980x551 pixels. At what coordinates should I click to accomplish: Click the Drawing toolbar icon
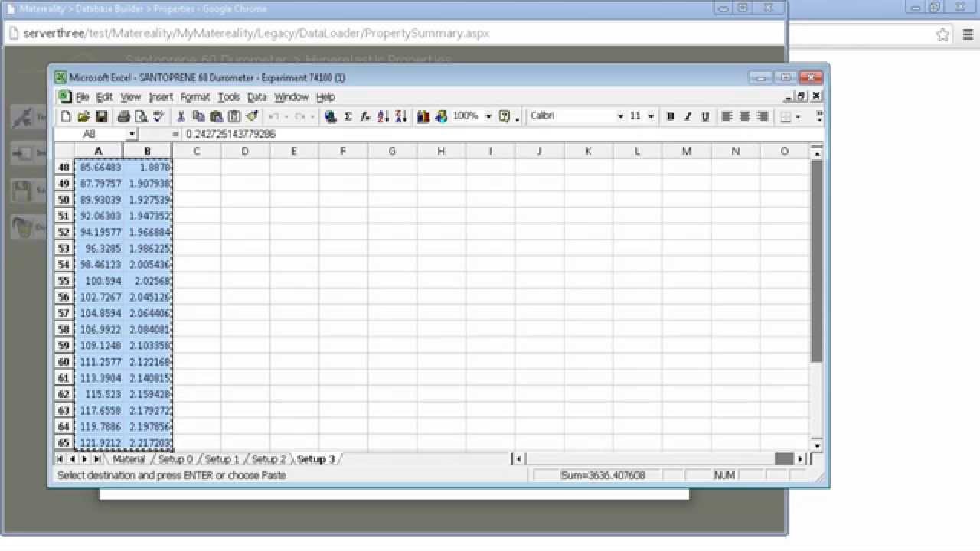[441, 116]
